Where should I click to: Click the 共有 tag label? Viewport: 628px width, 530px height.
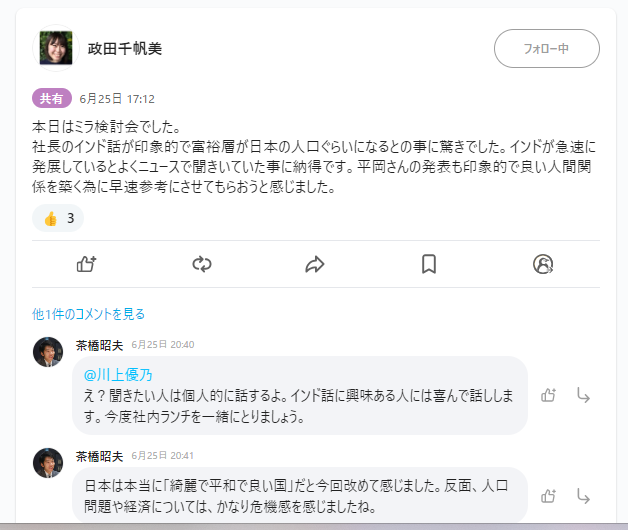[52, 99]
